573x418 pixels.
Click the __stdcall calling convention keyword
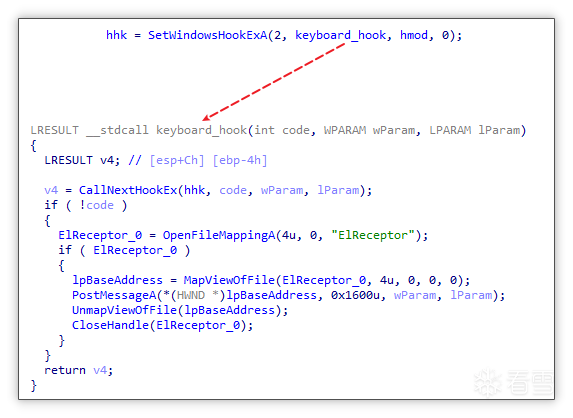tap(117, 130)
